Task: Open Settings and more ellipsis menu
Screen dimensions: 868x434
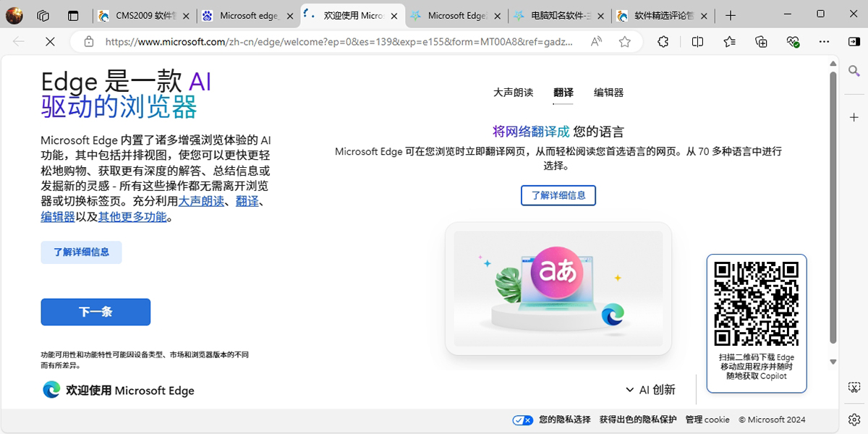Action: coord(824,42)
